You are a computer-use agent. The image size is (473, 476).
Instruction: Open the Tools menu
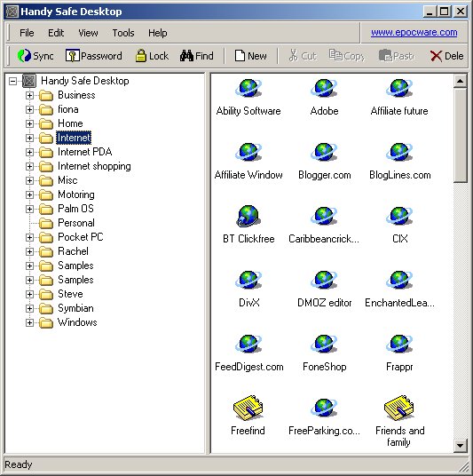(x=123, y=33)
